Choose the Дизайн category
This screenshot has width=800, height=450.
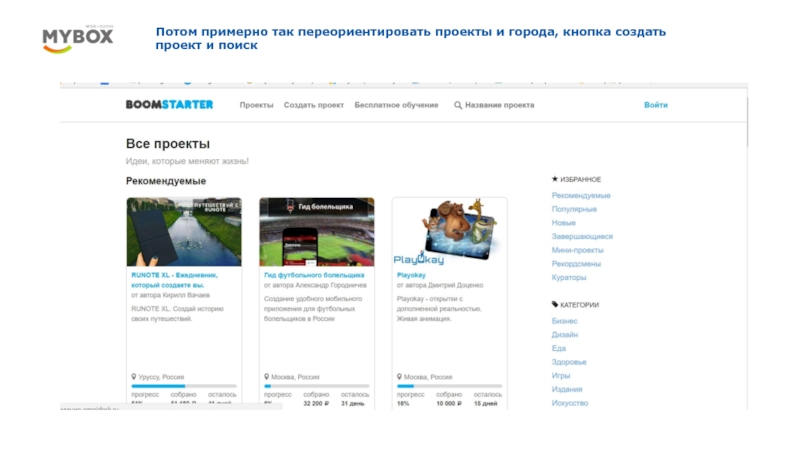[x=565, y=335]
